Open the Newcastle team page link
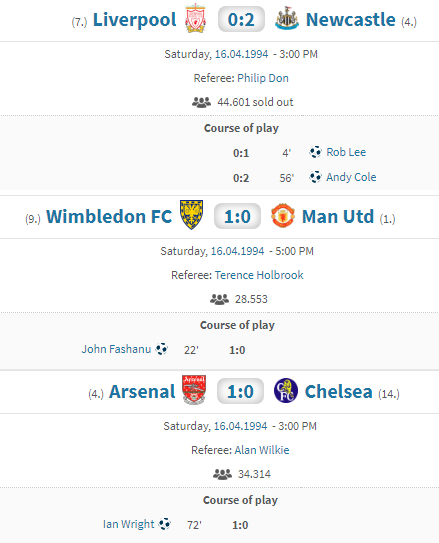 coord(350,19)
